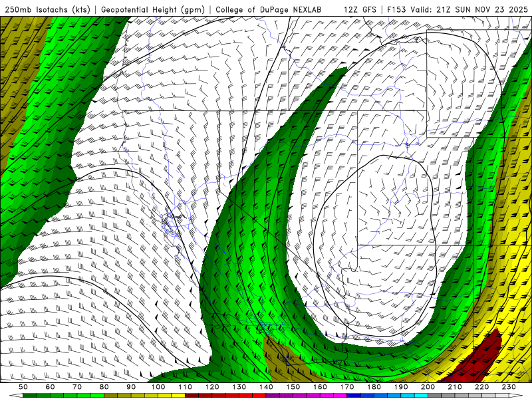Viewport: 532px width, 399px height.
Task: Click the '100' color scale label
Action: pos(158,387)
